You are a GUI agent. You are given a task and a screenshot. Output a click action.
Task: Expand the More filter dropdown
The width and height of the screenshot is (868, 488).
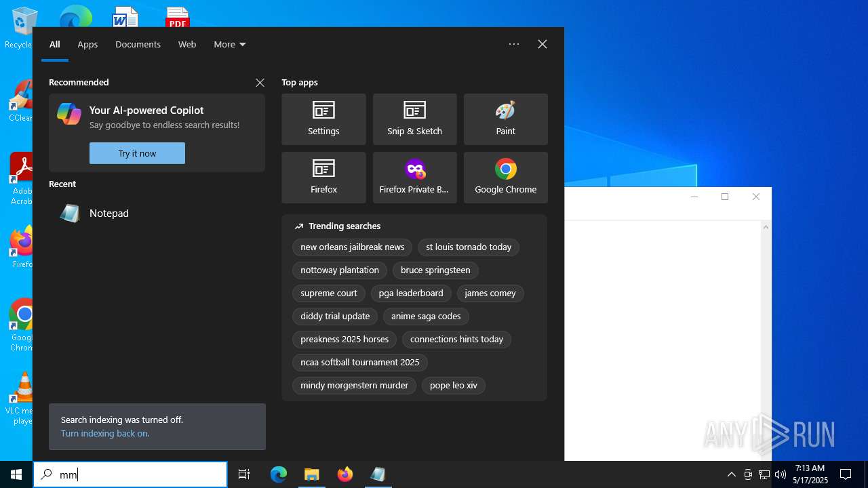(230, 44)
